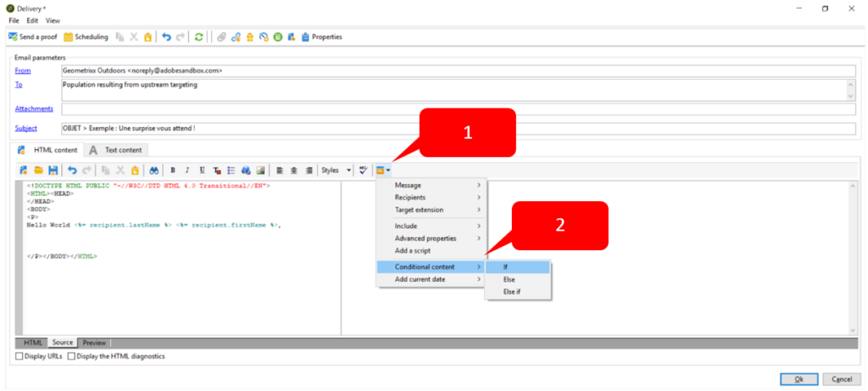Toggle bold formatting in the editor toolbar
This screenshot has width=868, height=391.
click(x=173, y=170)
